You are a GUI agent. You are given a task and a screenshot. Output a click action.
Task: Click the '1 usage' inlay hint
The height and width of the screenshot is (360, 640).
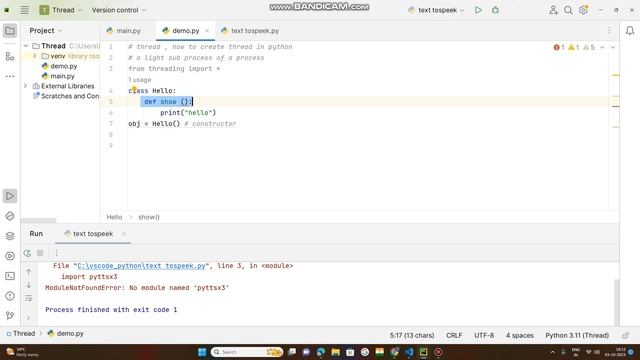point(140,80)
